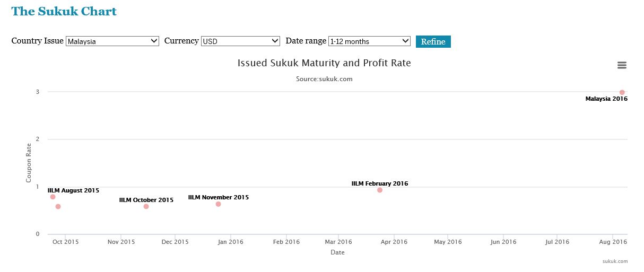Open the chart context hamburger menu
Screen dimensions: 644x272
622,65
